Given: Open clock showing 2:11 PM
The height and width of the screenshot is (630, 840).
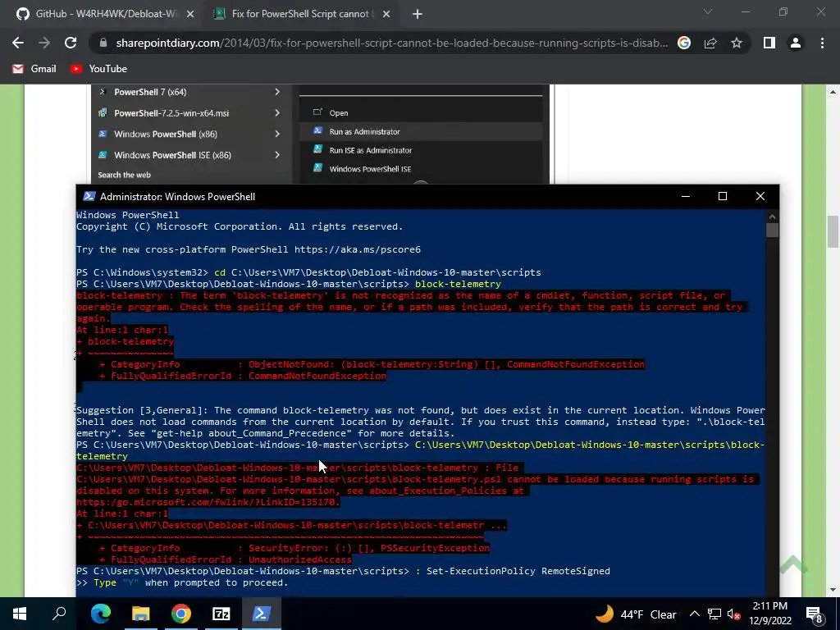Looking at the screenshot, I should point(770,614).
